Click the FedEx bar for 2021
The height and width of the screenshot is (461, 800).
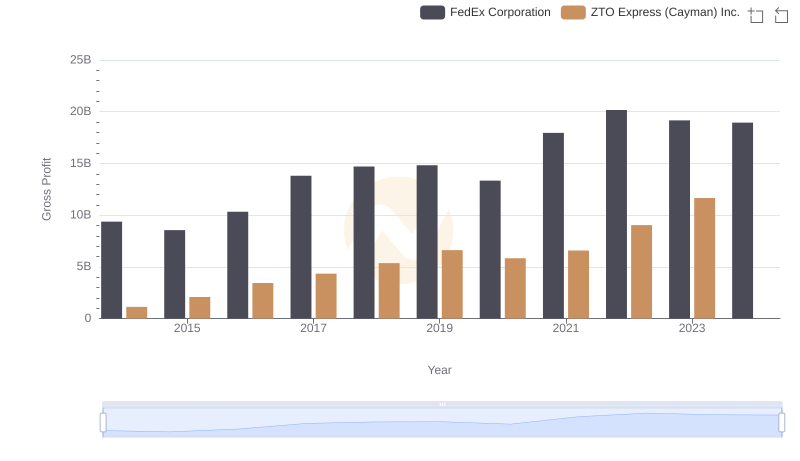(x=553, y=226)
